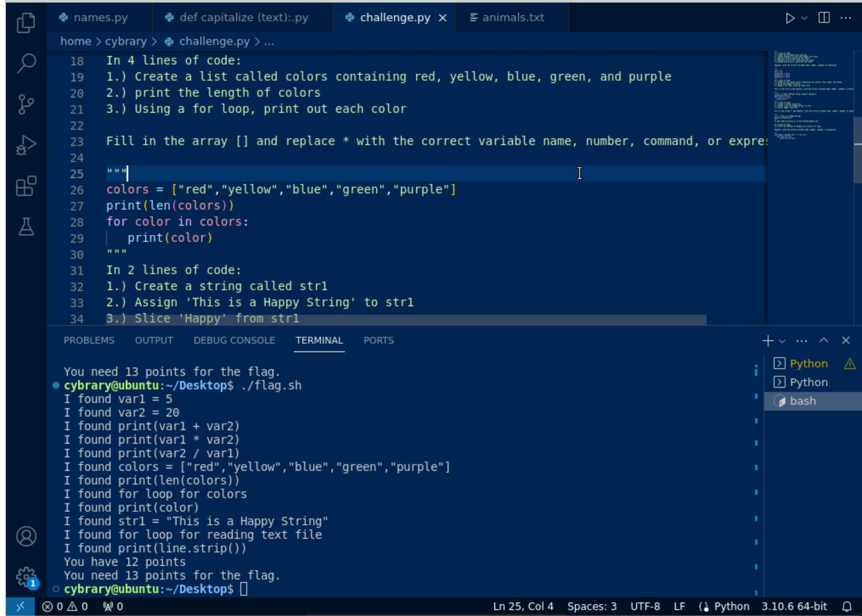
Task: Maximize the terminal panel with the chevron
Action: click(823, 341)
